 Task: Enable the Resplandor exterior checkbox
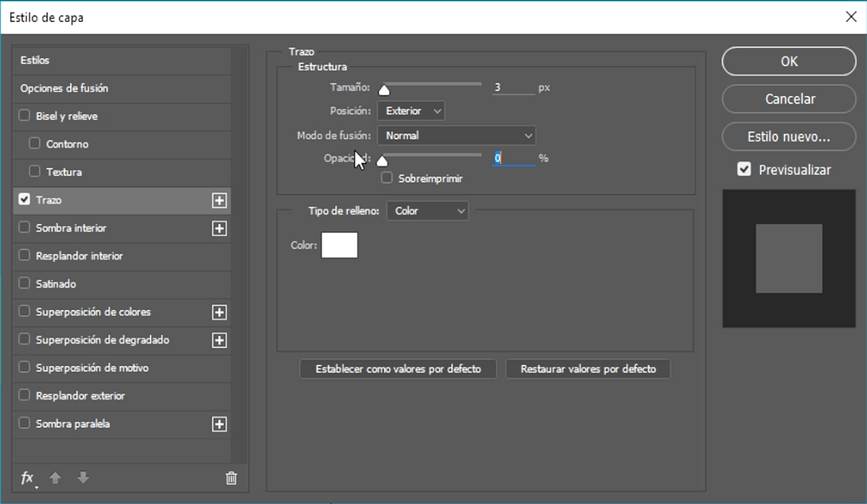24,395
